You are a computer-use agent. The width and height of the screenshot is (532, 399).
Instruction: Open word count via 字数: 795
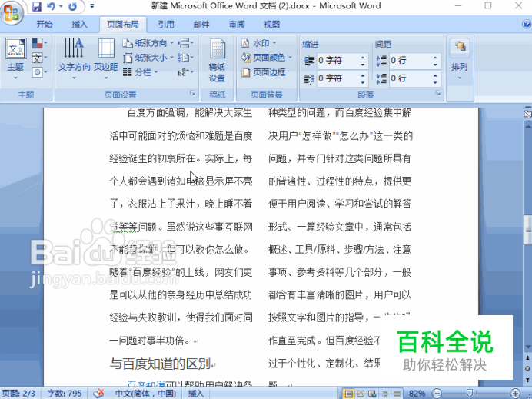(65, 394)
